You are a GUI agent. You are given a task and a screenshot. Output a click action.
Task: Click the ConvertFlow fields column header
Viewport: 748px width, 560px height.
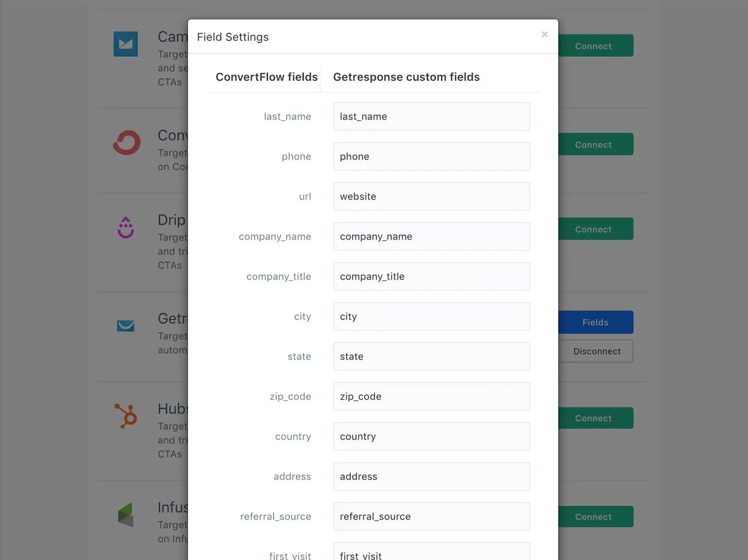(x=266, y=77)
